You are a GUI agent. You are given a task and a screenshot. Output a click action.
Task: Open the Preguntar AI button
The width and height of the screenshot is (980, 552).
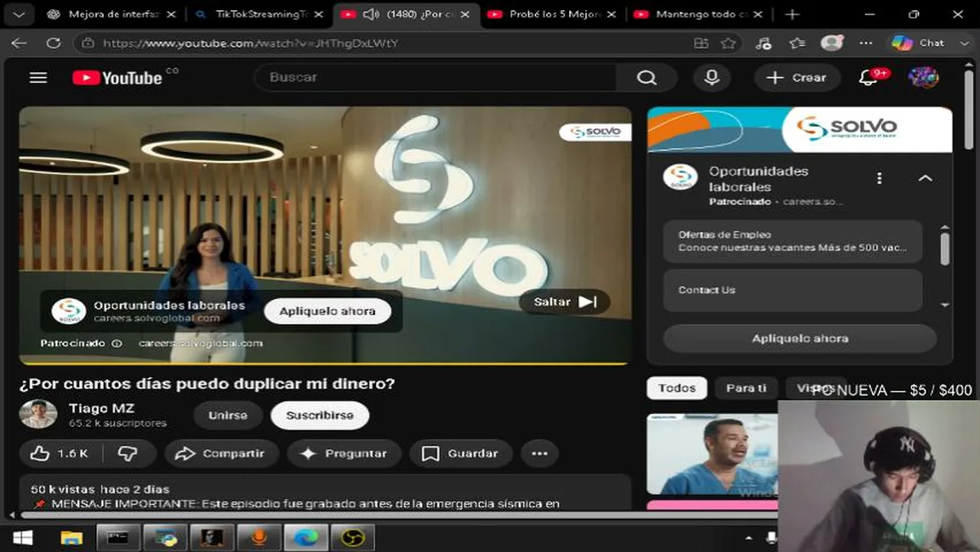[344, 453]
